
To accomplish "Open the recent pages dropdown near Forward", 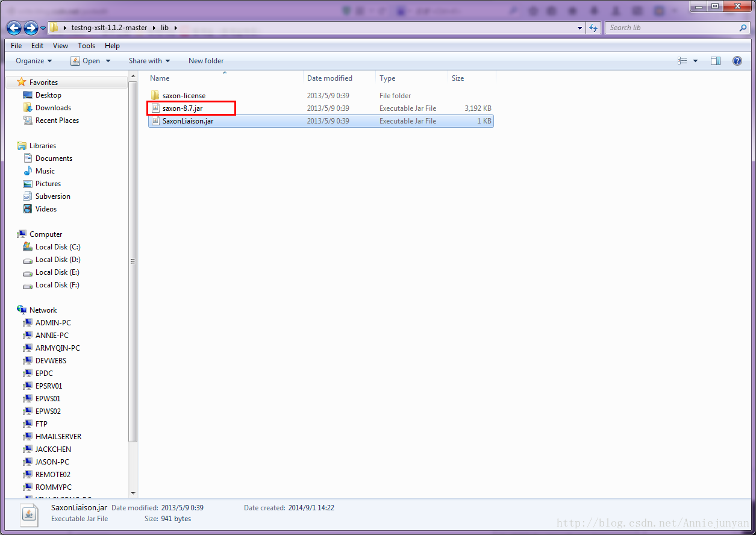I will (43, 28).
